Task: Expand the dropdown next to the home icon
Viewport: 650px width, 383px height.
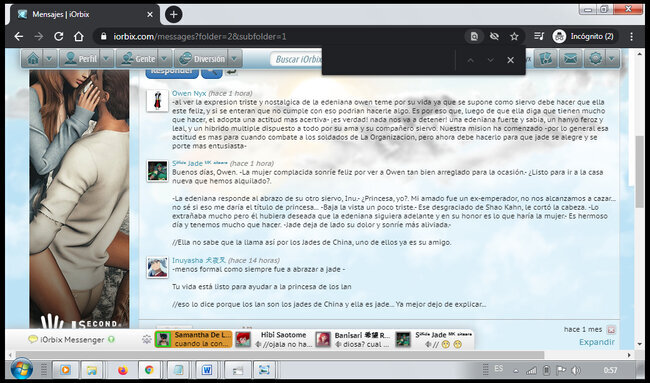Action: 49,59
